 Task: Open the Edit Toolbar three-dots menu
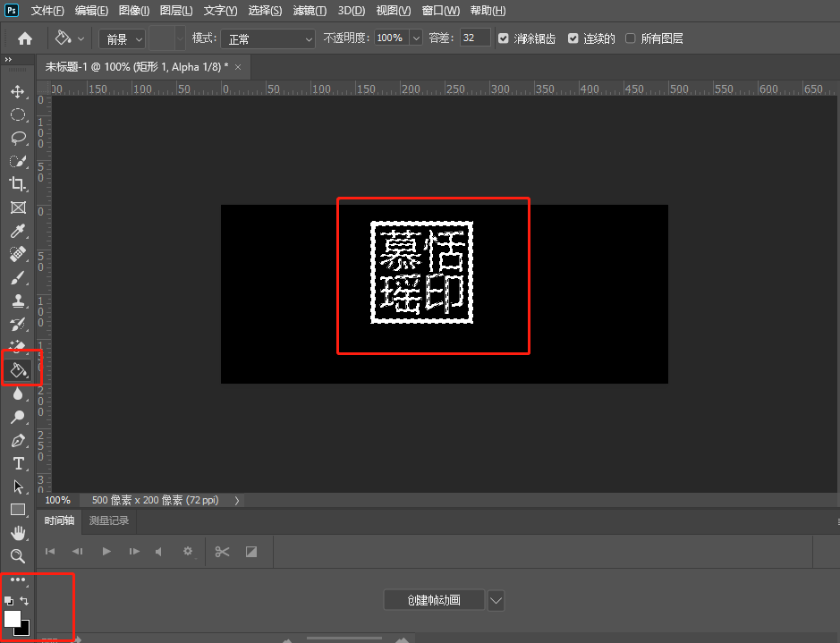(x=18, y=580)
